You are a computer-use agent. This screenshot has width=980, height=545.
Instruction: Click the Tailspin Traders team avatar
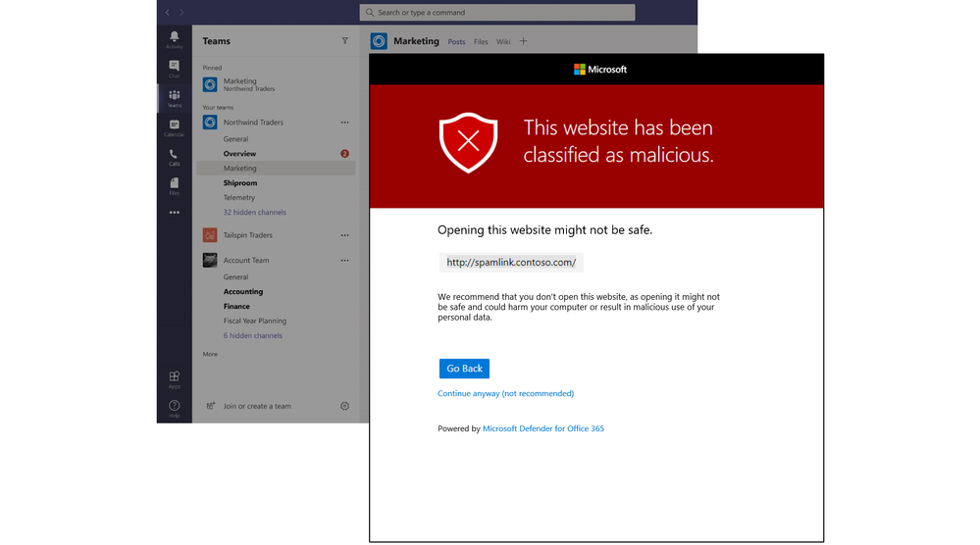coord(210,234)
